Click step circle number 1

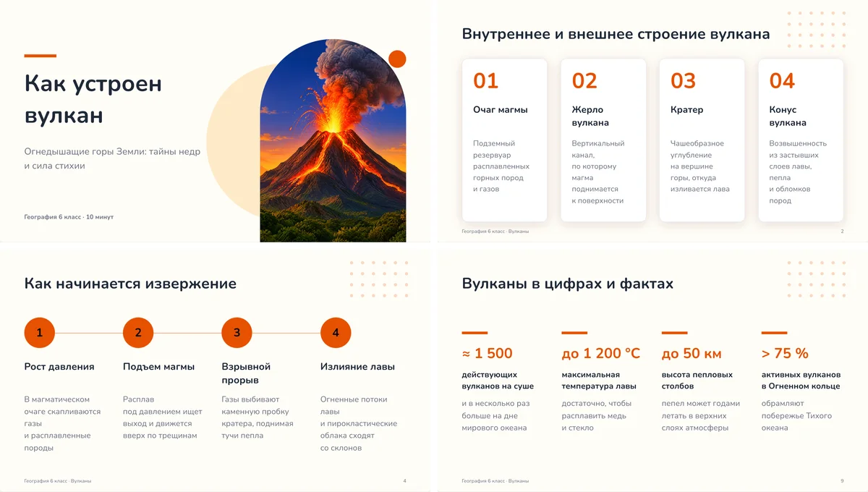(40, 333)
